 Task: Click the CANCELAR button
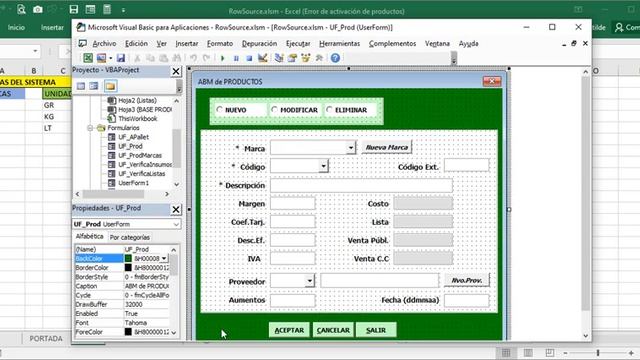coord(333,330)
